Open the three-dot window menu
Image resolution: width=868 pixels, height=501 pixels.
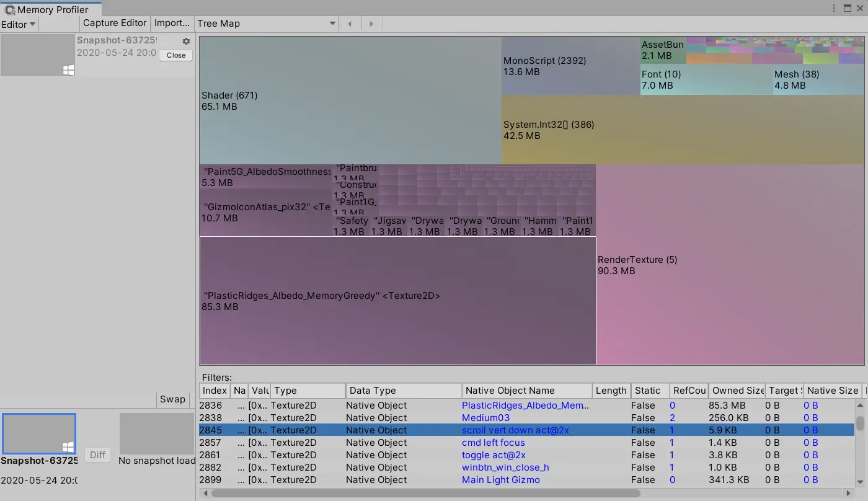point(833,7)
